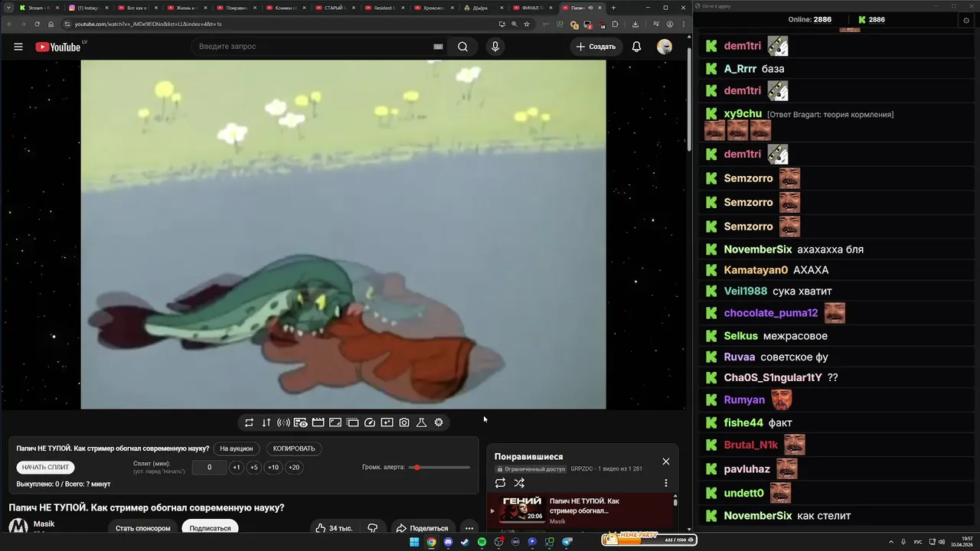Click the Стать спонсором button
The height and width of the screenshot is (551, 980).
point(143,528)
